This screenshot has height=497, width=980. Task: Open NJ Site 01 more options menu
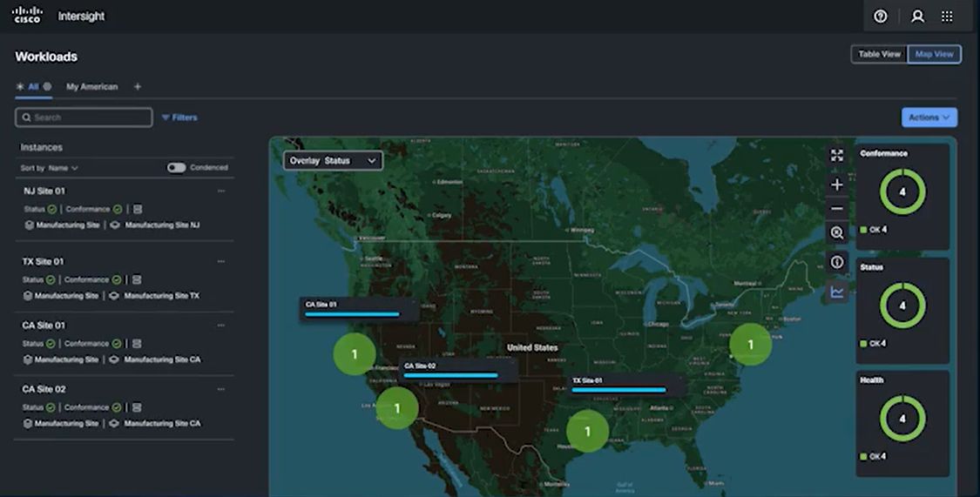click(221, 191)
